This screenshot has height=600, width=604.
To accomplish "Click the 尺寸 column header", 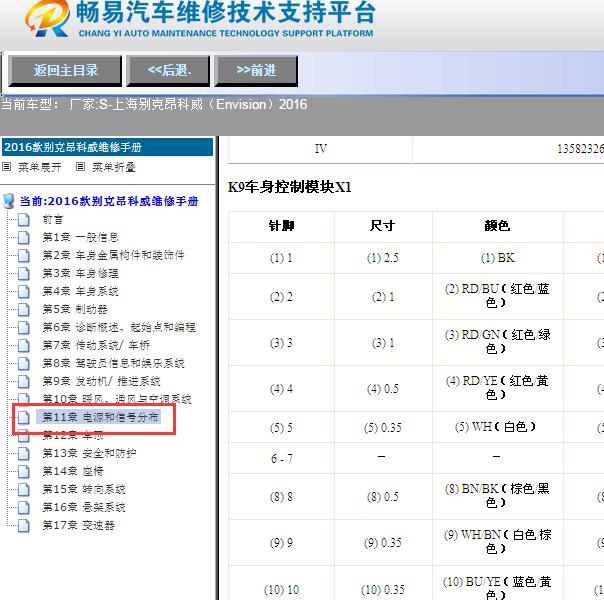I will pyautogui.click(x=382, y=226).
